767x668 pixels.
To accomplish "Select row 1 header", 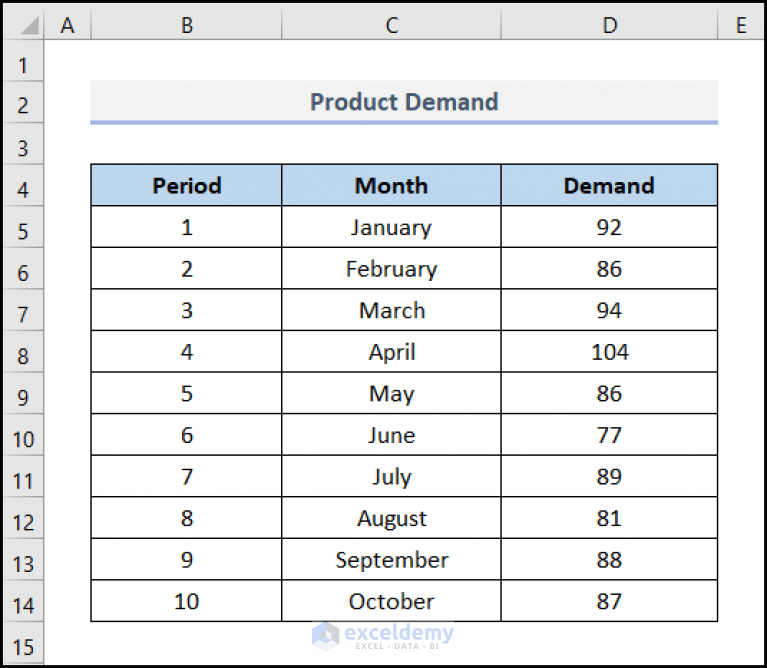I will coord(23,61).
